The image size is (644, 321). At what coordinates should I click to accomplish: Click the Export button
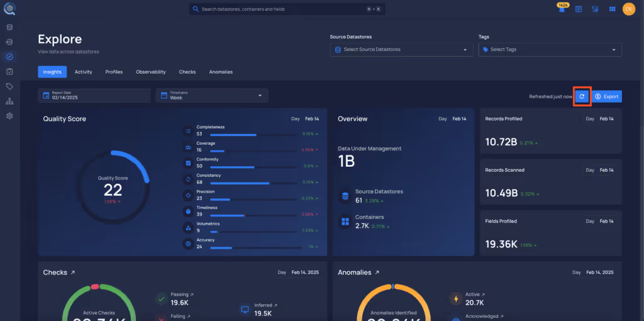pos(607,96)
